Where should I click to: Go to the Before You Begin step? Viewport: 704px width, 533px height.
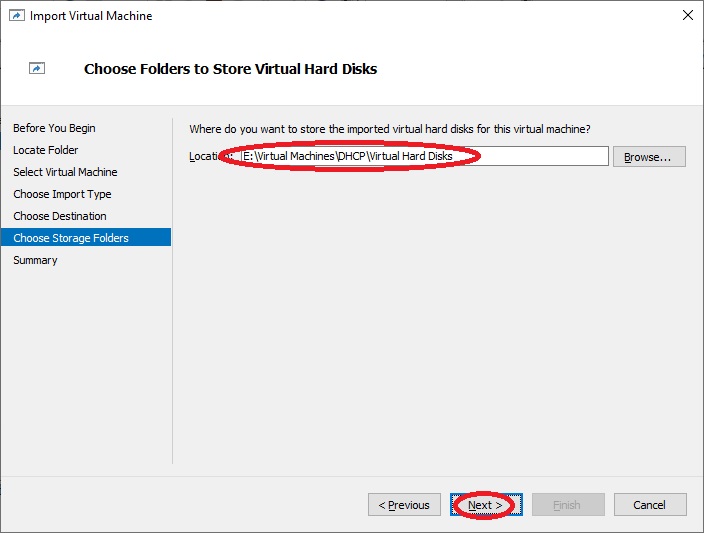(54, 128)
